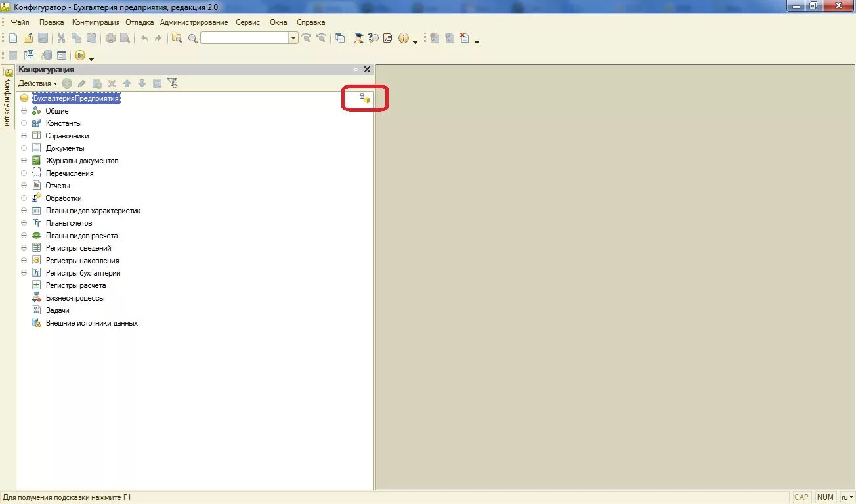Click the Save diskette icon
This screenshot has width=856, height=504.
tap(43, 38)
